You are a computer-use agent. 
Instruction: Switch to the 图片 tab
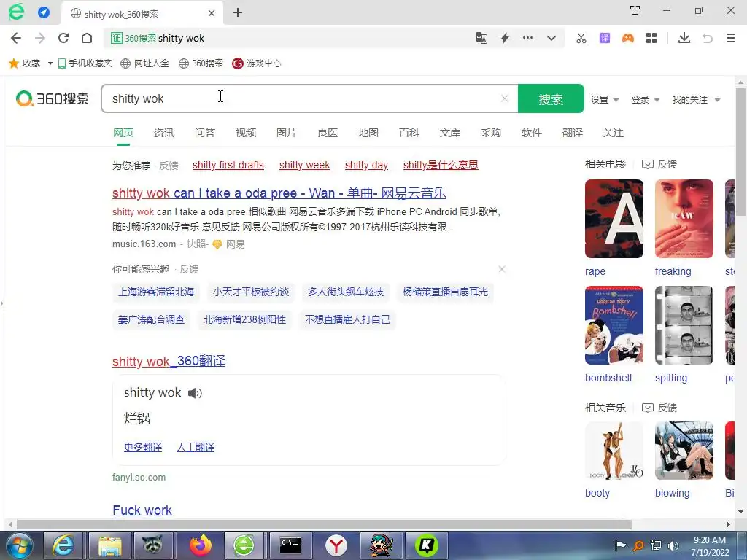click(x=286, y=133)
